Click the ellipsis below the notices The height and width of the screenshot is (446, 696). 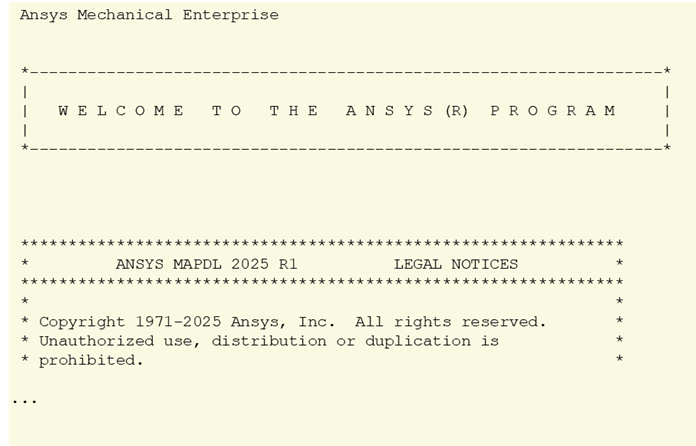pos(25,402)
